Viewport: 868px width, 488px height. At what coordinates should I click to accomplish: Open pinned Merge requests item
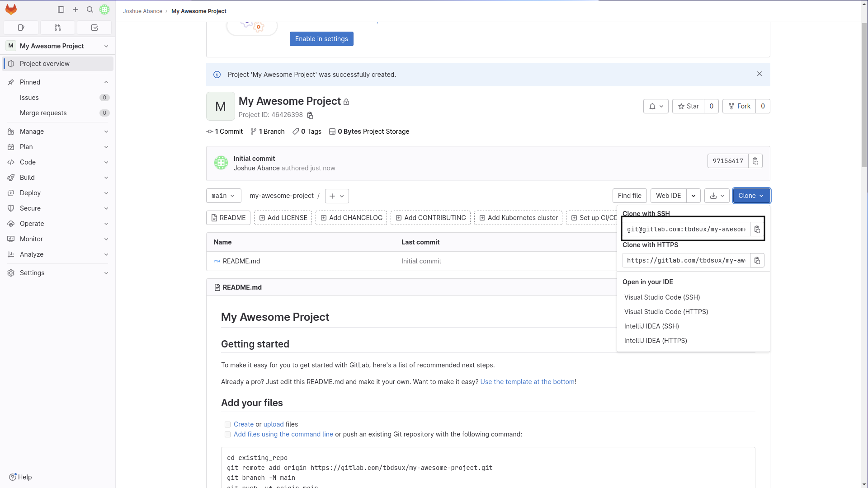tap(58, 113)
